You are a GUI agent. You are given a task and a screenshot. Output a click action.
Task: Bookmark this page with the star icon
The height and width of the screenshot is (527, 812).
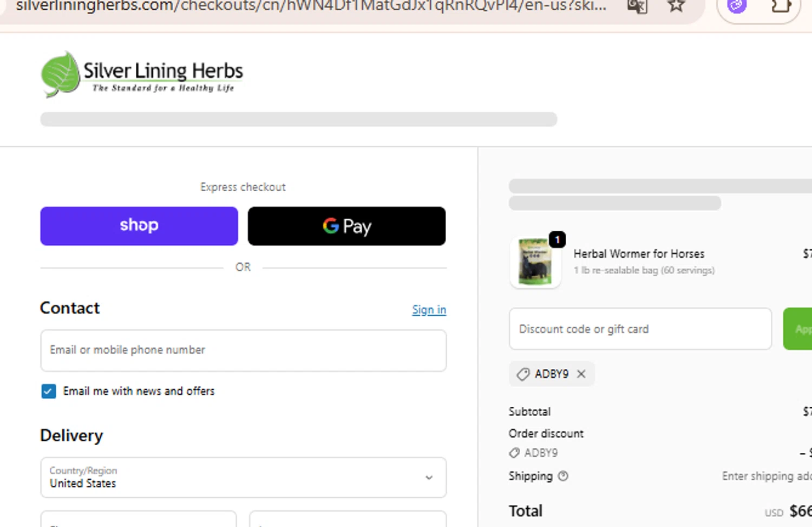point(676,5)
